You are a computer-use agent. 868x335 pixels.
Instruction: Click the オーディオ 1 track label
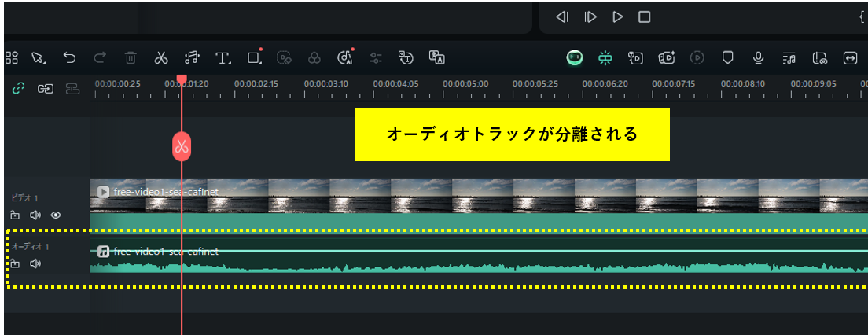tap(31, 246)
